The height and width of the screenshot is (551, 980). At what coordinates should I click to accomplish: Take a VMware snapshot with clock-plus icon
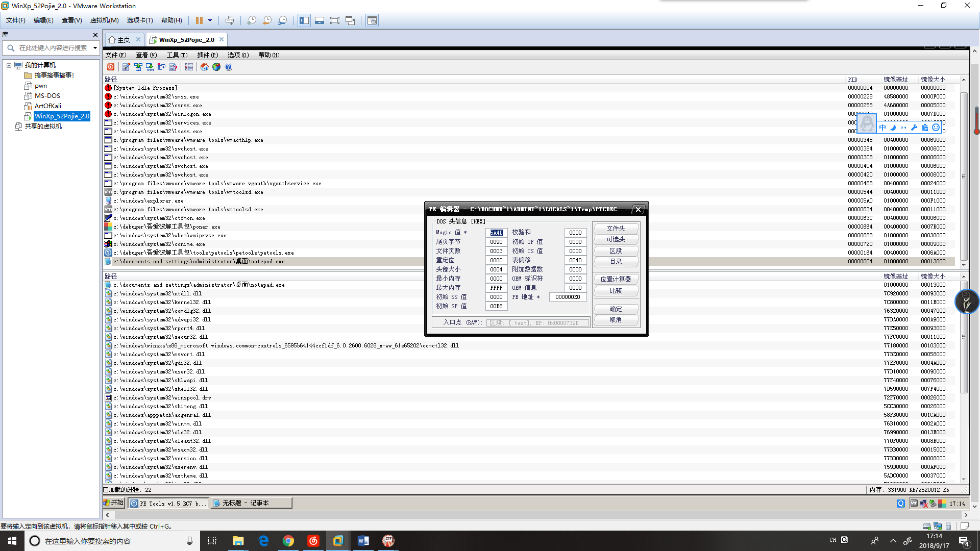click(252, 20)
